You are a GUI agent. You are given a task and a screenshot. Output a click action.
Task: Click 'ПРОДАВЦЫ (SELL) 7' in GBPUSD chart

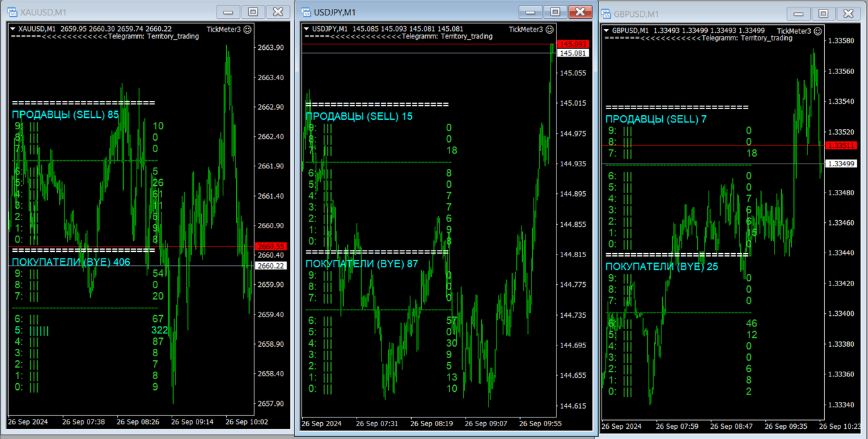tap(656, 119)
